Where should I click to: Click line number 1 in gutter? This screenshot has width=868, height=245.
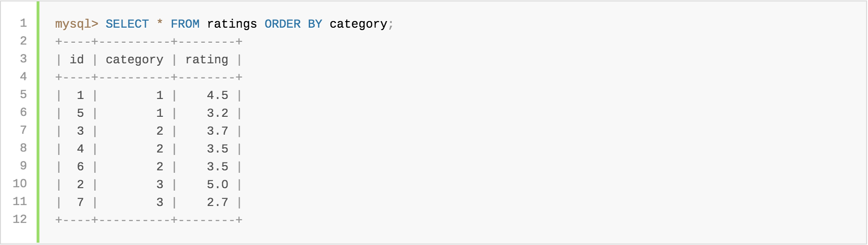[x=23, y=23]
